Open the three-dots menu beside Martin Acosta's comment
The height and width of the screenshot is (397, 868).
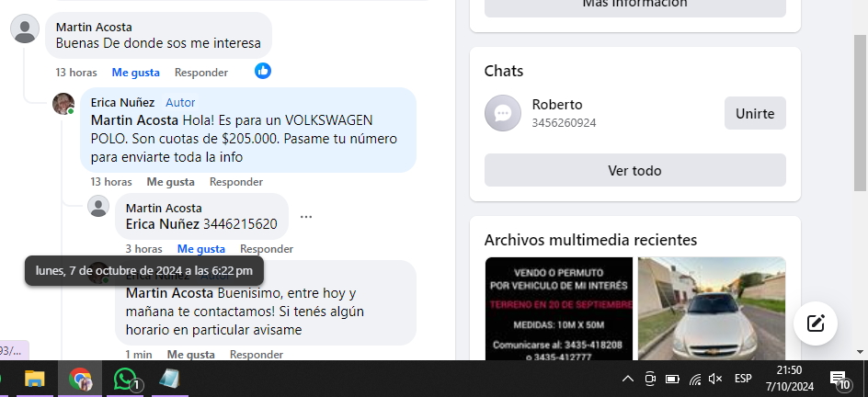coord(306,217)
